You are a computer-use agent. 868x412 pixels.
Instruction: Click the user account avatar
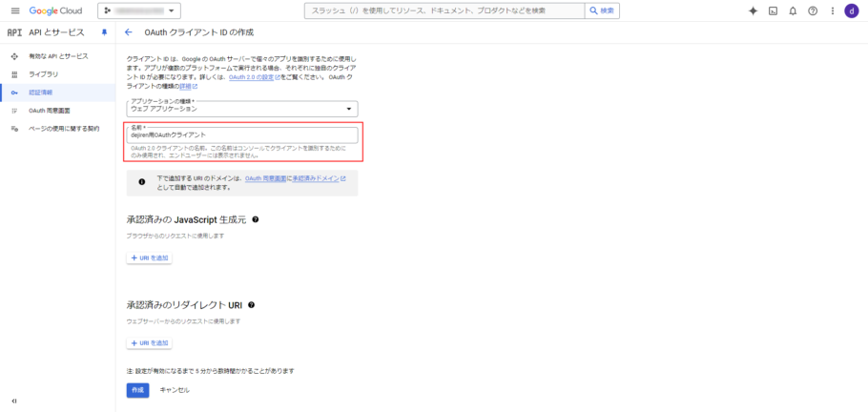click(850, 10)
